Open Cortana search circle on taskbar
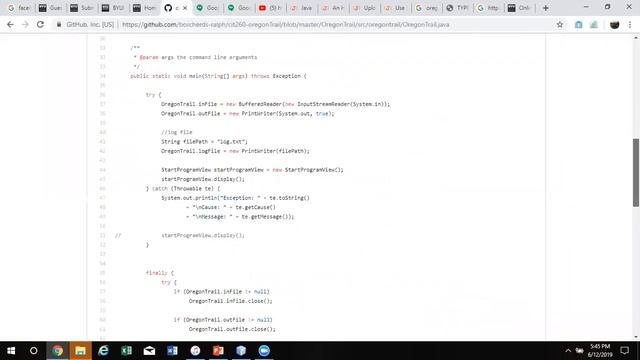The height and width of the screenshot is (360, 640). click(x=34, y=351)
